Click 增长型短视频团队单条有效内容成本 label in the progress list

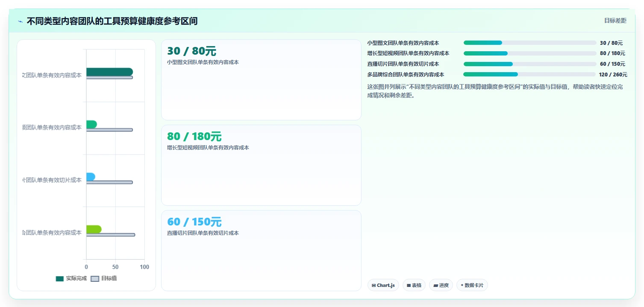pos(408,53)
